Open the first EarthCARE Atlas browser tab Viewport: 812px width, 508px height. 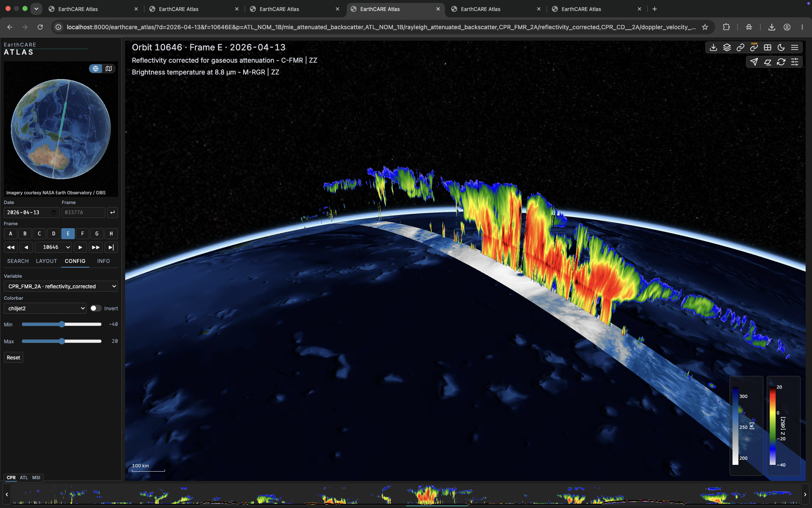click(93, 9)
